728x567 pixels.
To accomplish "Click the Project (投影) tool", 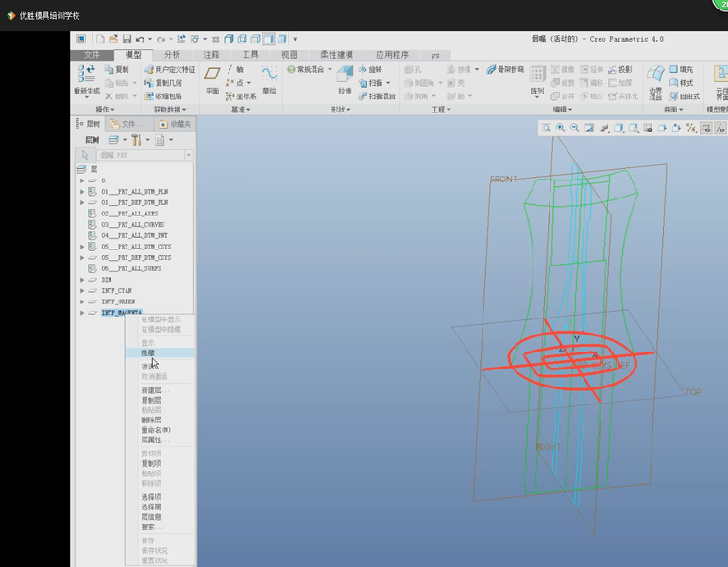I will [x=620, y=69].
